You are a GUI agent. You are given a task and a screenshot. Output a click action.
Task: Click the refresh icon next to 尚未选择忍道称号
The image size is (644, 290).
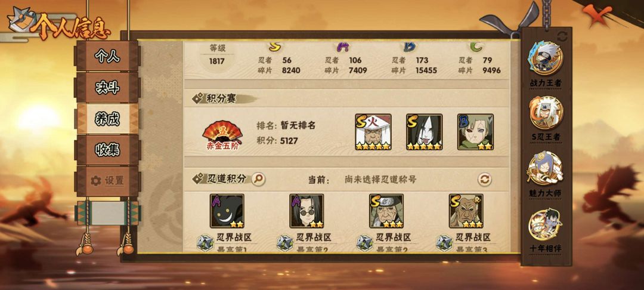click(x=485, y=179)
